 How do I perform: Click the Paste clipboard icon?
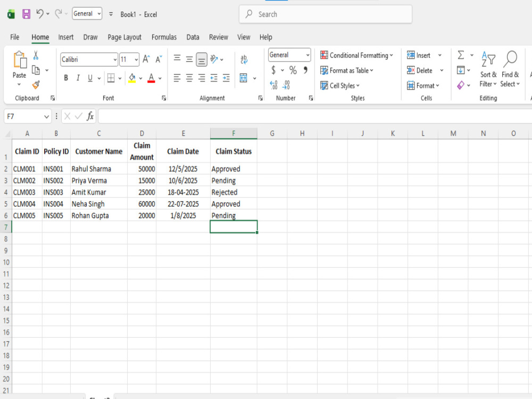click(x=20, y=61)
